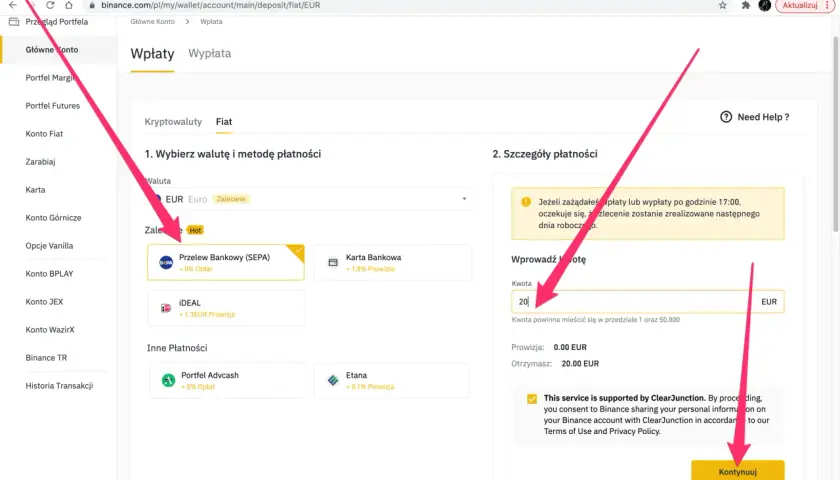Click the Etana diamond logo icon
840x480 pixels.
coord(333,380)
